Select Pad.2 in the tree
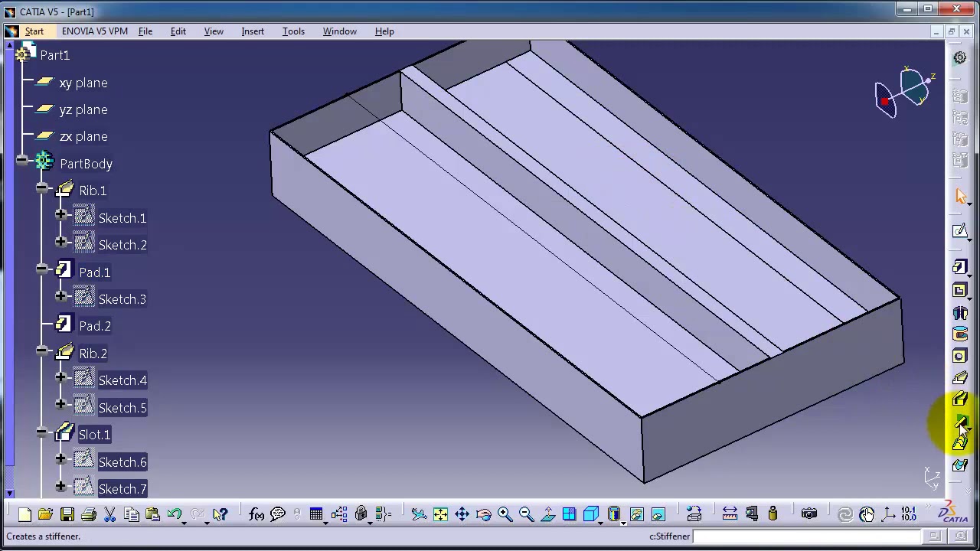Screen dimensions: 980x551 pos(95,326)
